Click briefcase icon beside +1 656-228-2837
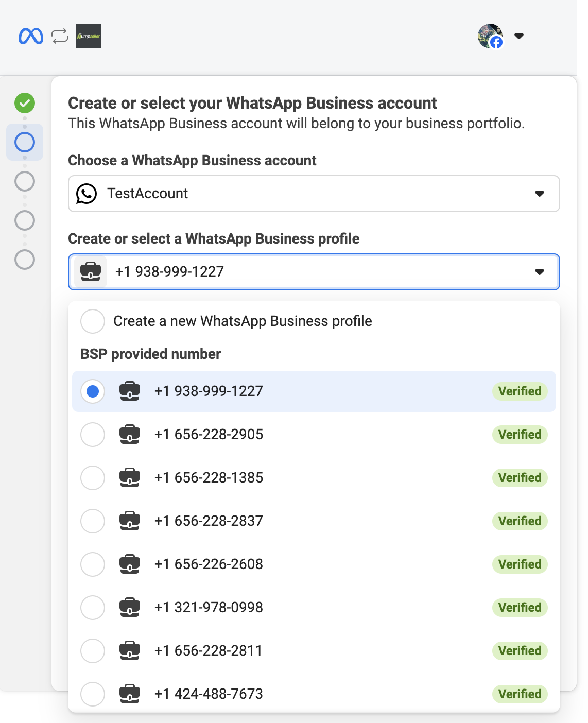588x723 pixels. [130, 521]
